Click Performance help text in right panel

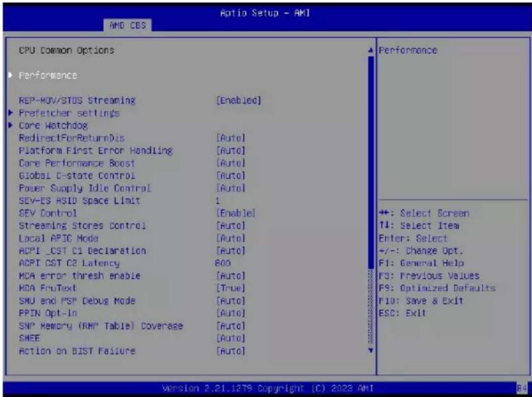(x=408, y=50)
